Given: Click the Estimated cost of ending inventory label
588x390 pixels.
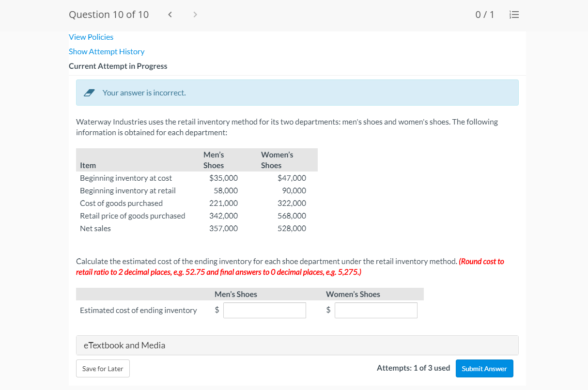Looking at the screenshot, I should pos(139,310).
